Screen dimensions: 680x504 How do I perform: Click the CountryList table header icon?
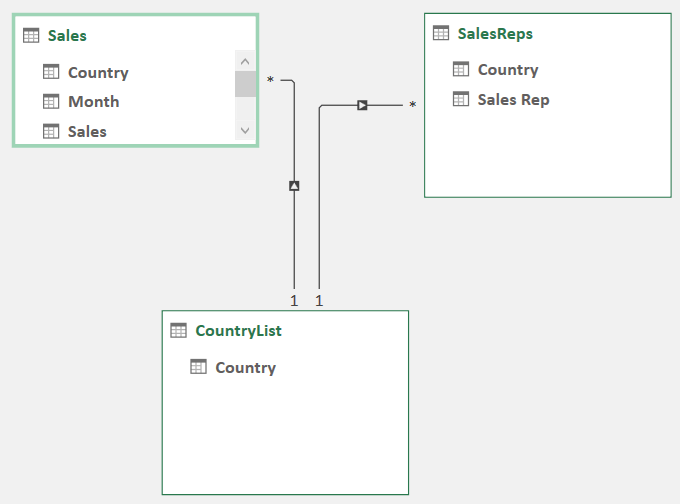(x=179, y=330)
